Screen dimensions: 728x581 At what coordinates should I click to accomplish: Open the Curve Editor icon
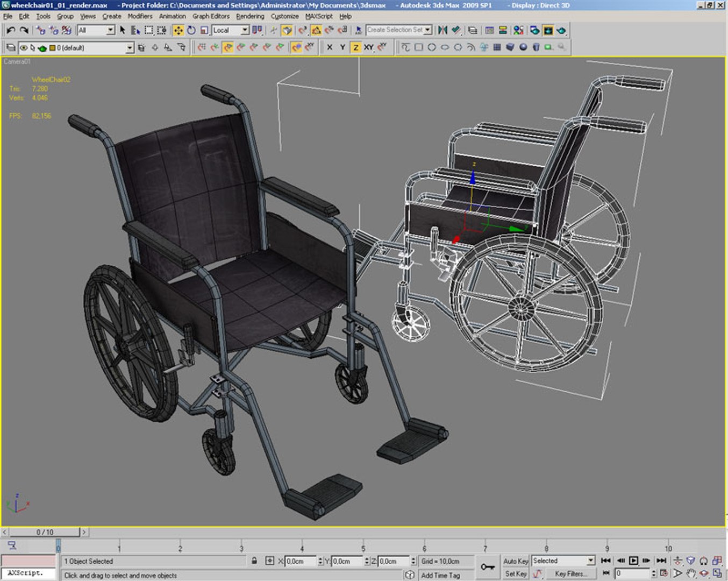point(489,31)
